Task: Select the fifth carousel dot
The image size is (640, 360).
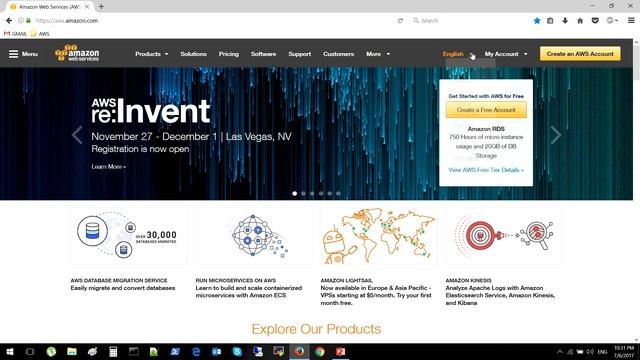Action: [x=330, y=193]
